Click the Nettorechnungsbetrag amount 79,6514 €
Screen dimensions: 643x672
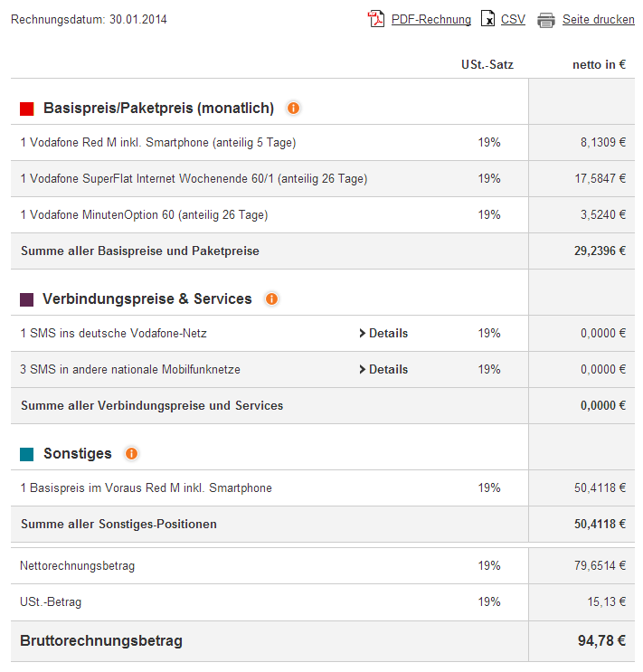[600, 566]
